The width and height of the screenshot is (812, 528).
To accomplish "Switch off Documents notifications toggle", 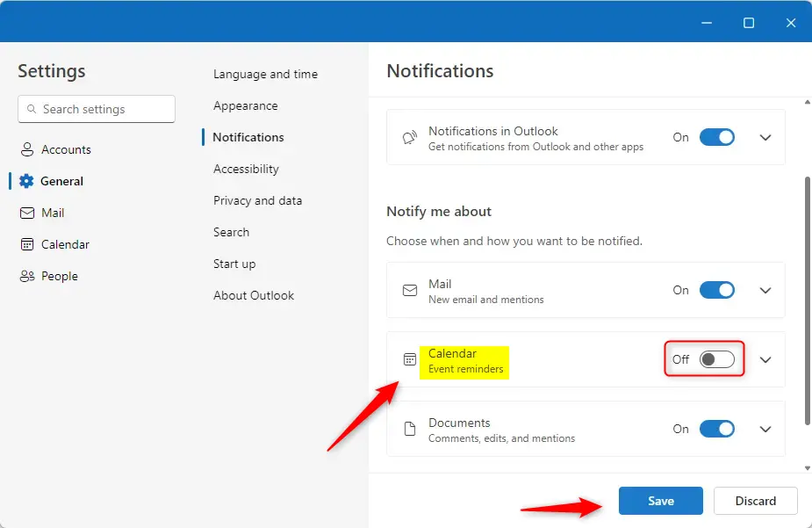I will tap(716, 429).
